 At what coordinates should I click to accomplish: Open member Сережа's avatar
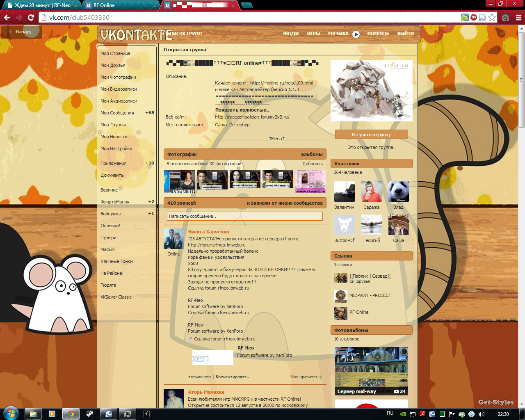click(372, 192)
